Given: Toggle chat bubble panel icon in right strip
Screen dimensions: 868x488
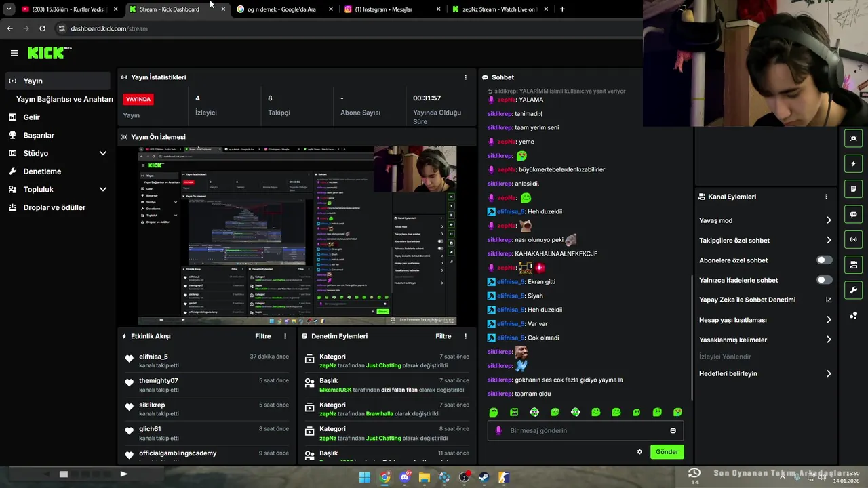Looking at the screenshot, I should coord(853,214).
